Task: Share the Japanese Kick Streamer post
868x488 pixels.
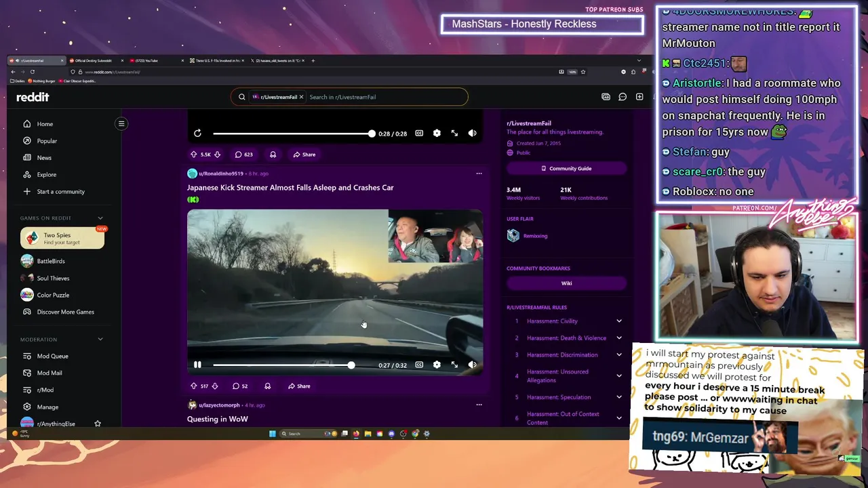Action: click(298, 386)
